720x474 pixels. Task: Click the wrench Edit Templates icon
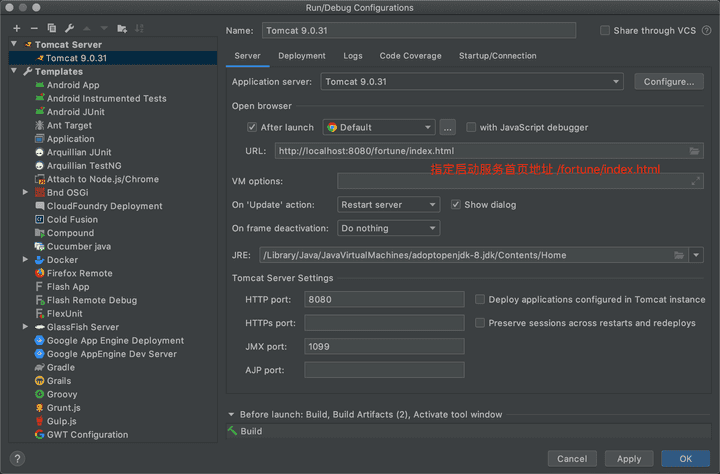tap(69, 28)
